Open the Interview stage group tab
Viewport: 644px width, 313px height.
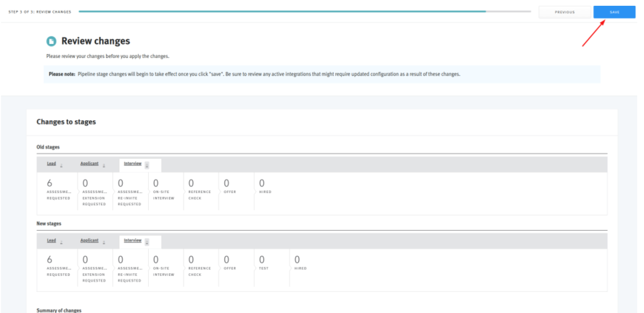coord(133,163)
